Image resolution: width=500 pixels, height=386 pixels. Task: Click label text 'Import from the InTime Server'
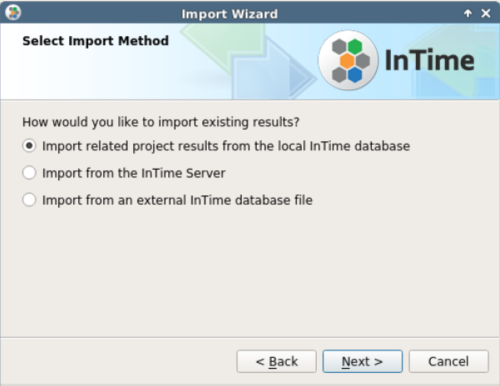coord(134,173)
